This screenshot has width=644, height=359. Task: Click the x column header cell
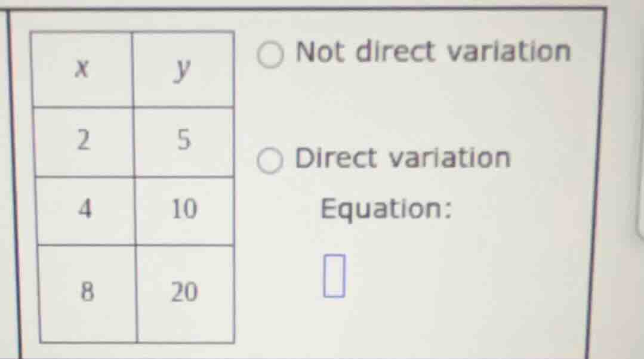coord(84,70)
